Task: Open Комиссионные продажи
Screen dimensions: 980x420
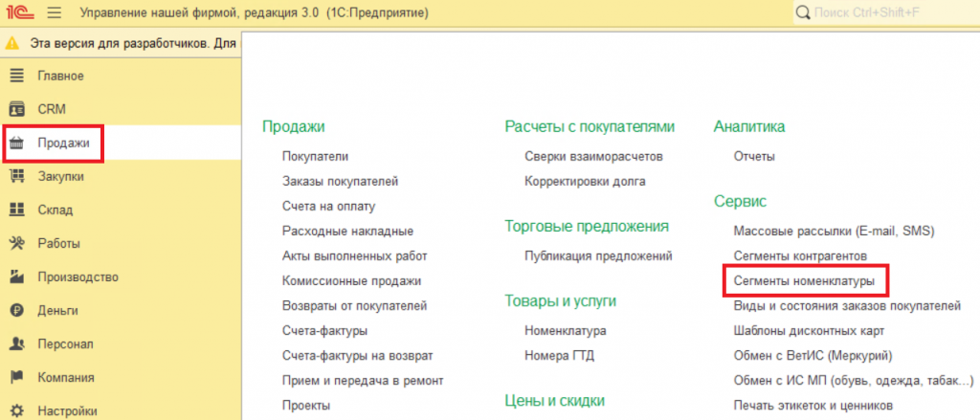Action: pyautogui.click(x=352, y=281)
